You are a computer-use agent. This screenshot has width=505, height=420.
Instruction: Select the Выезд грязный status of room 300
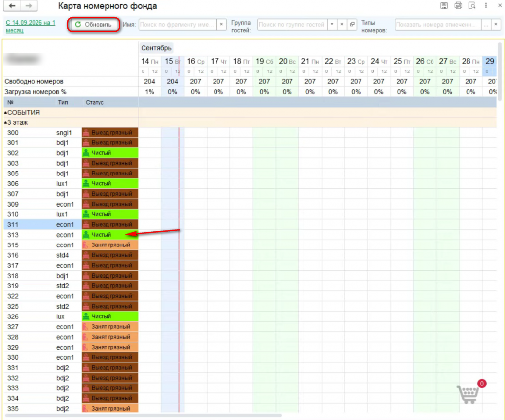click(x=110, y=132)
